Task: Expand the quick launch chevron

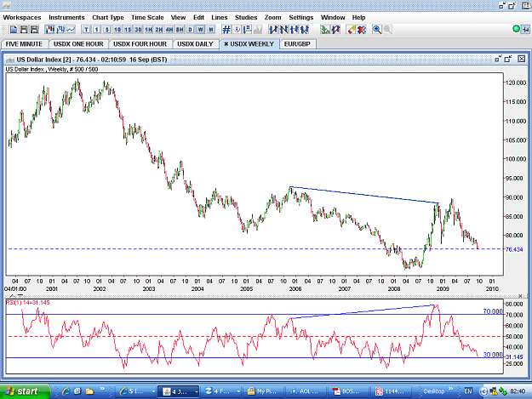Action: pyautogui.click(x=102, y=389)
